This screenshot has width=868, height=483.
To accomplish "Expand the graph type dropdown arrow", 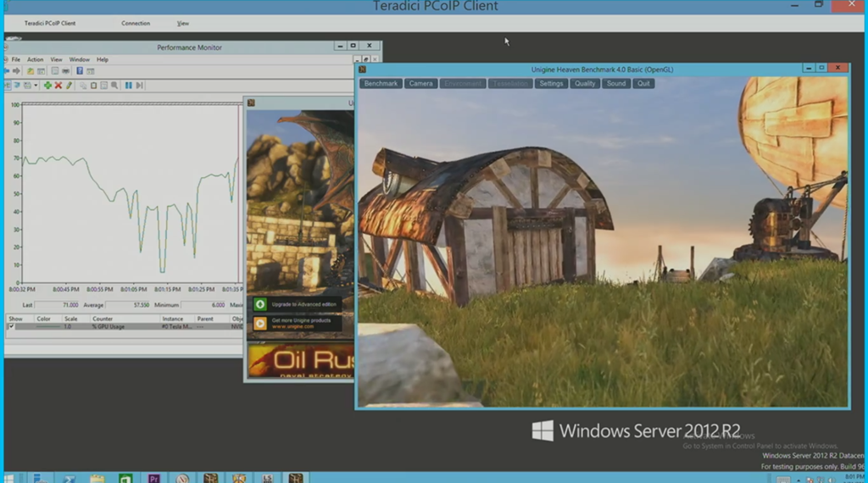I will [x=36, y=86].
